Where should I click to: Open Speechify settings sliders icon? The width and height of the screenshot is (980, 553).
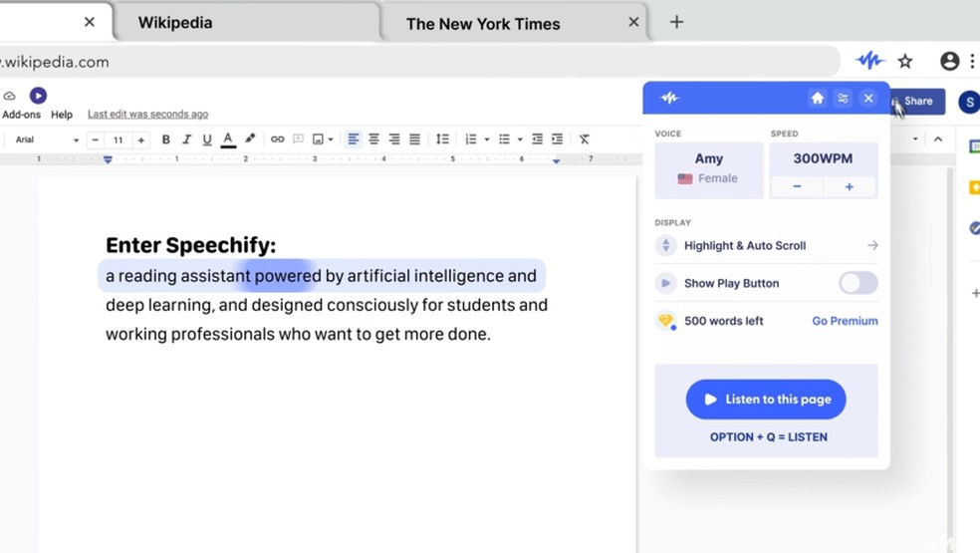coord(844,99)
